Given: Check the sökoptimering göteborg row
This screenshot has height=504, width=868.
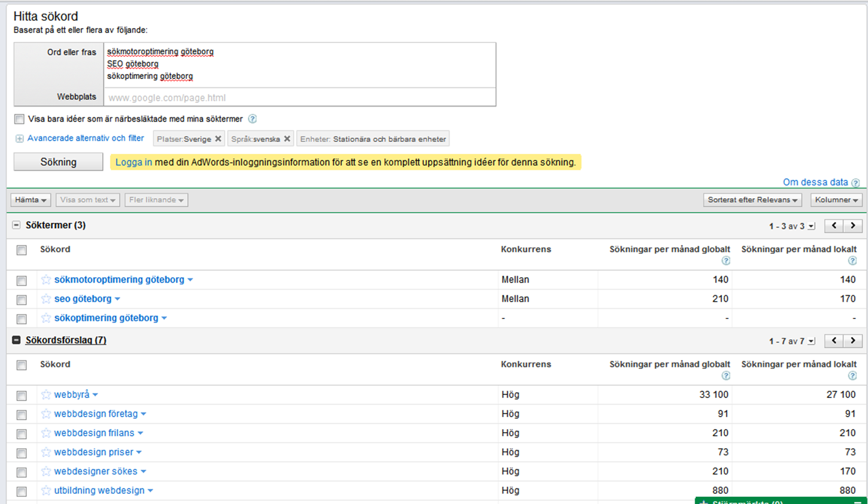Looking at the screenshot, I should point(22,319).
